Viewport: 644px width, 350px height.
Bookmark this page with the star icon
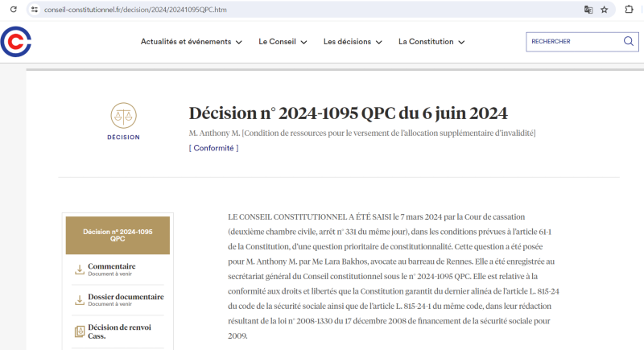[605, 10]
